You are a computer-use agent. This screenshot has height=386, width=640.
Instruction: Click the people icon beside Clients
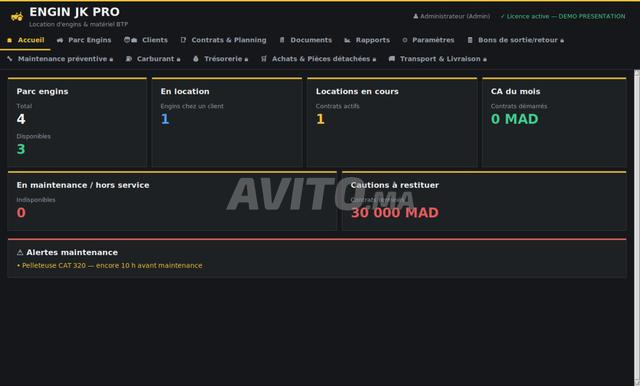pos(131,40)
